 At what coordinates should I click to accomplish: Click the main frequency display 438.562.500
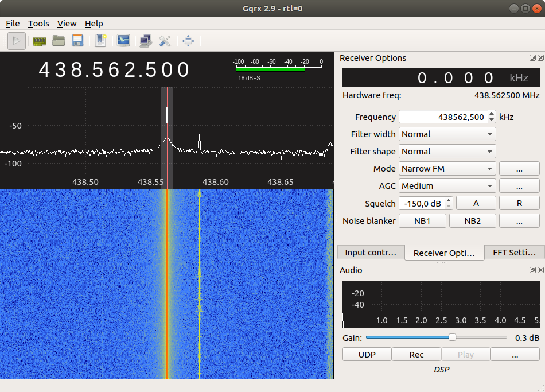tap(114, 69)
